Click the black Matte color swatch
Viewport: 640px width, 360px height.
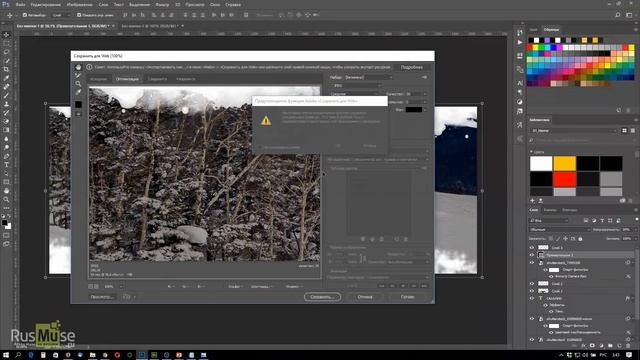click(413, 109)
